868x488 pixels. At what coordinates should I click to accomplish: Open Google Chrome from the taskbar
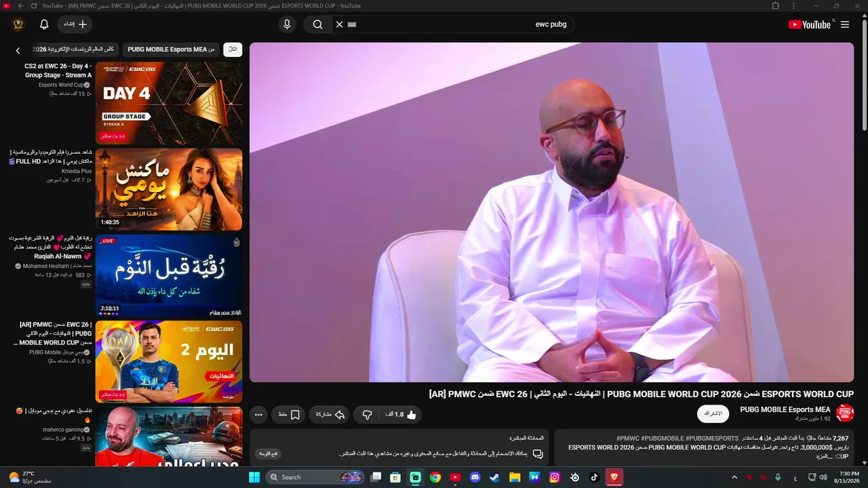pos(435,477)
